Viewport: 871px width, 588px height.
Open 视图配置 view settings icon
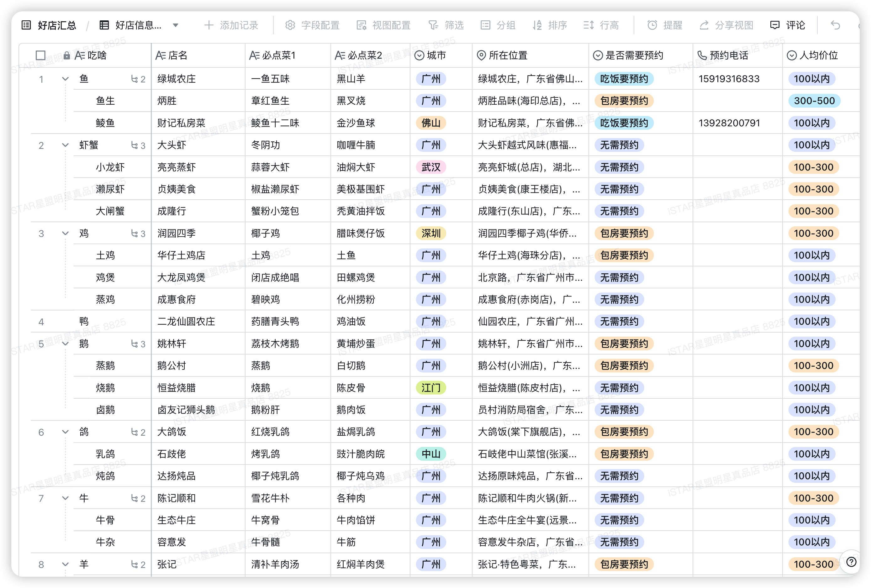(x=361, y=25)
